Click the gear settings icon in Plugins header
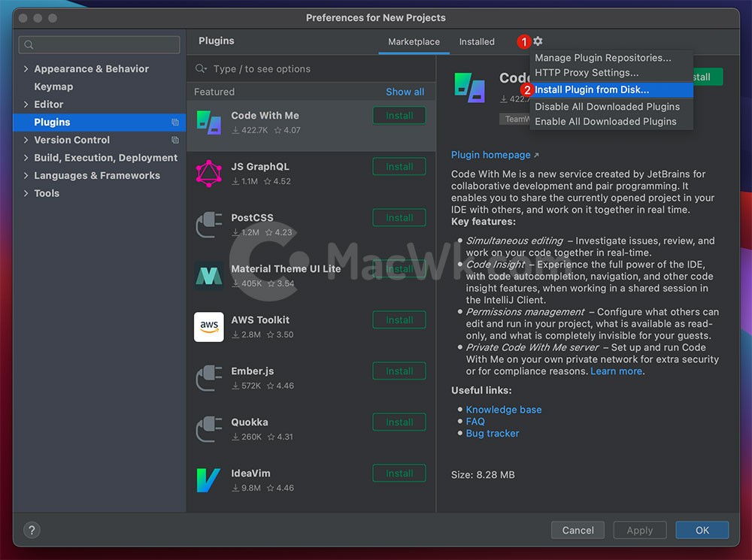 (538, 42)
